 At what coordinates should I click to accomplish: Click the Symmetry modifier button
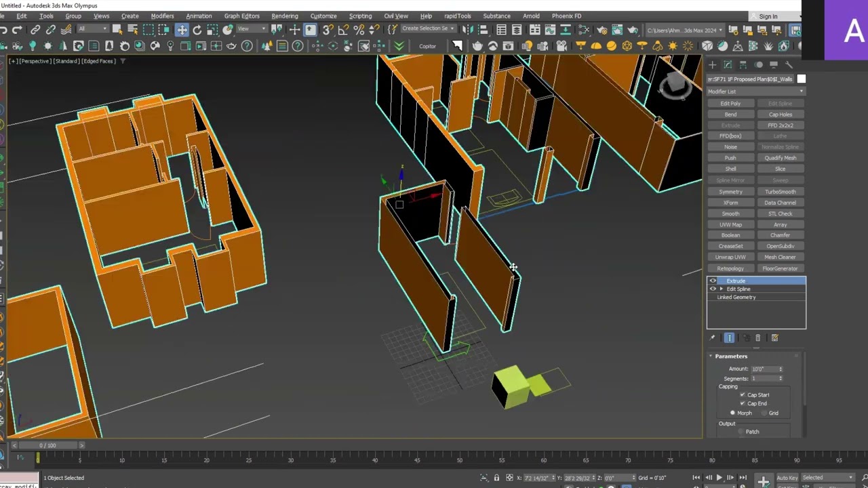tap(730, 192)
